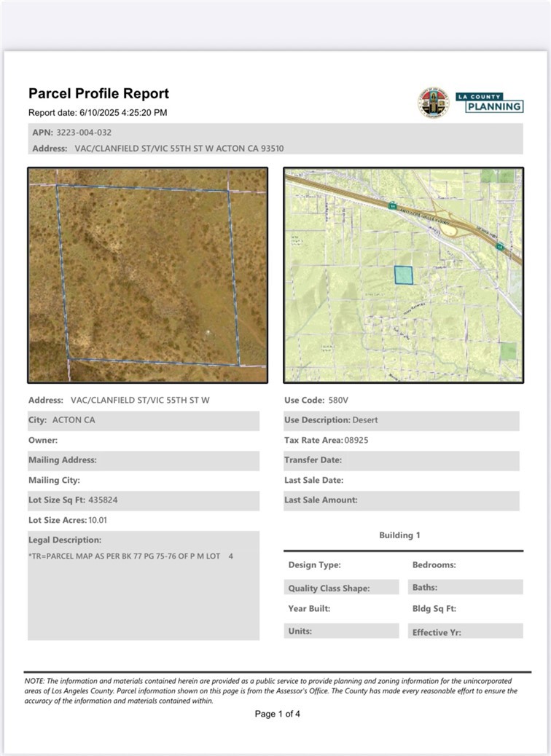Click the Legal Description box
Screen dimensions: 551x756
click(143, 585)
